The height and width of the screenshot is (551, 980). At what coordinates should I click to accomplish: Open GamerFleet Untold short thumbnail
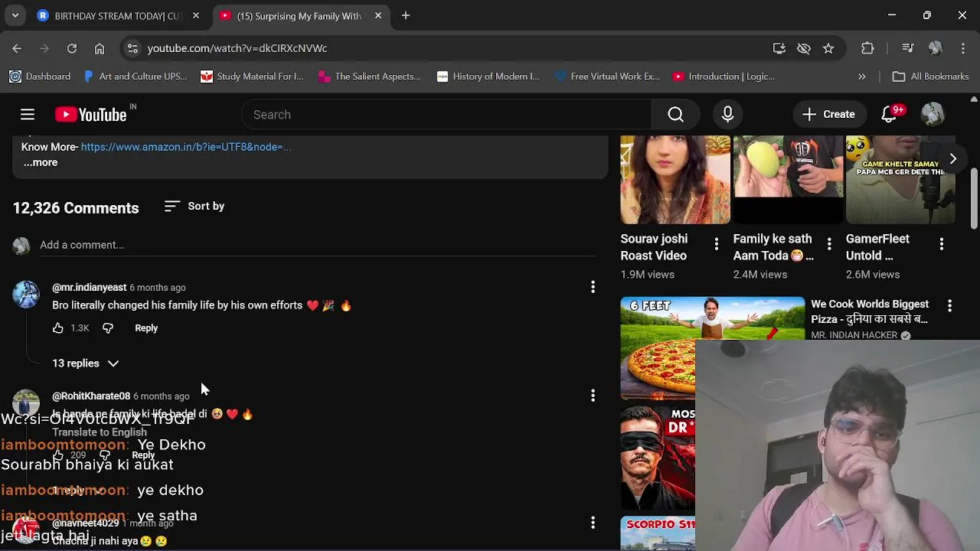click(900, 180)
